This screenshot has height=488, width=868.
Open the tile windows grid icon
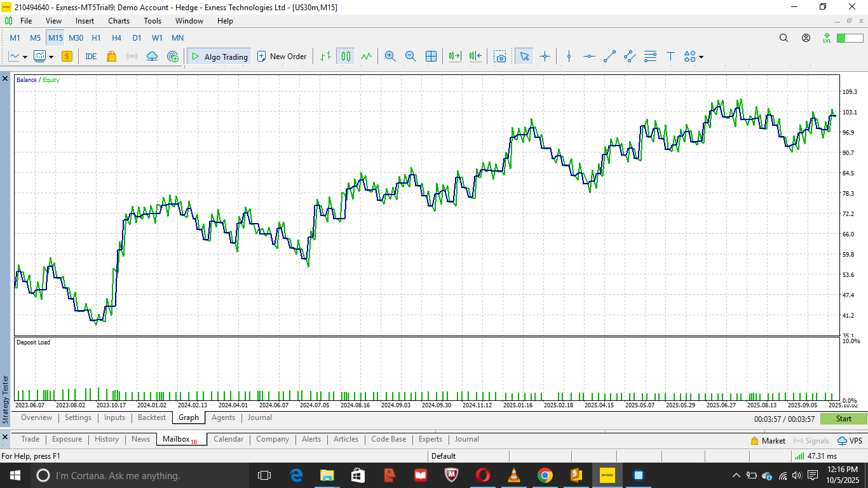point(431,57)
